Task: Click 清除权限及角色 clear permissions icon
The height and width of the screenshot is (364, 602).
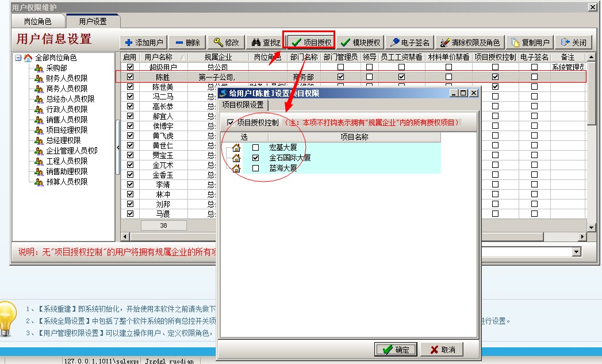Action: (444, 43)
